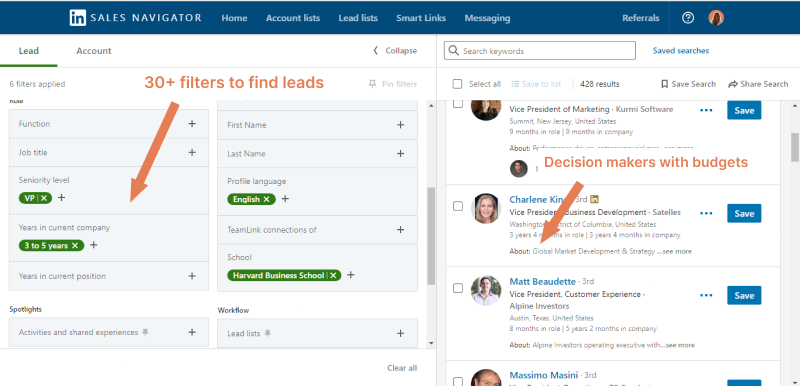
Task: Open Home in the top navigation
Action: pyautogui.click(x=234, y=18)
